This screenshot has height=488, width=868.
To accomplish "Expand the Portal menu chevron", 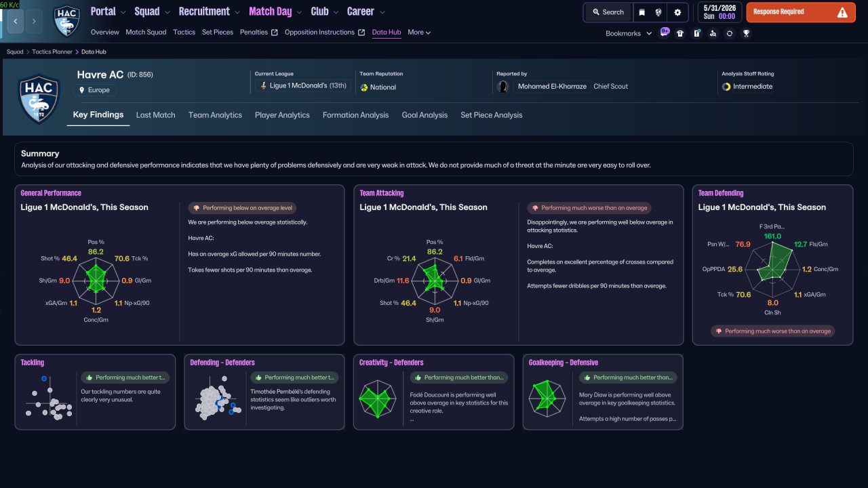I will point(122,12).
